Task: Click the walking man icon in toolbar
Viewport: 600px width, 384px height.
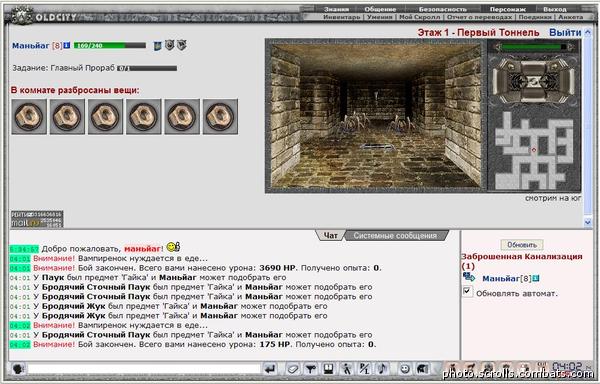Action: (347, 369)
